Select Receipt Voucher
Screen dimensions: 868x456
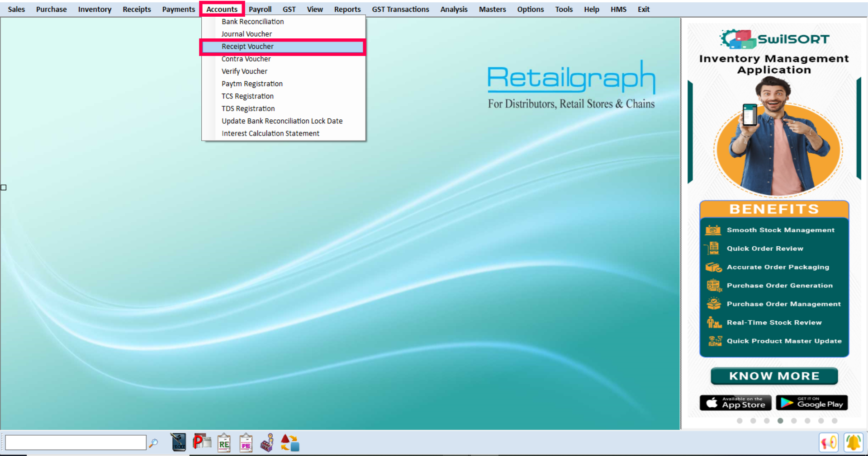(x=284, y=47)
